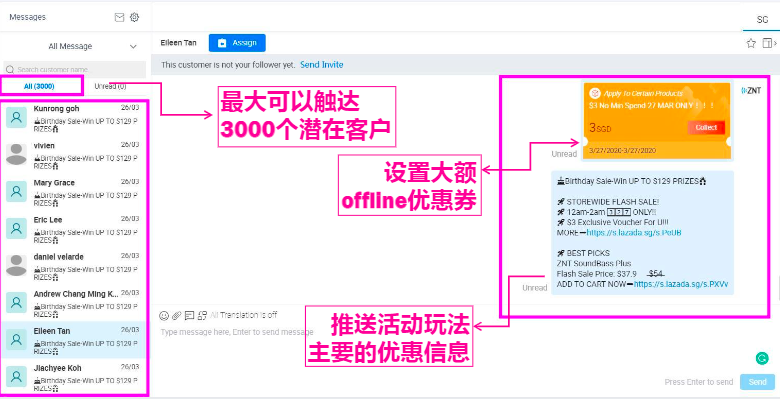780x399 pixels.
Task: Click the Assign button
Action: tap(237, 43)
